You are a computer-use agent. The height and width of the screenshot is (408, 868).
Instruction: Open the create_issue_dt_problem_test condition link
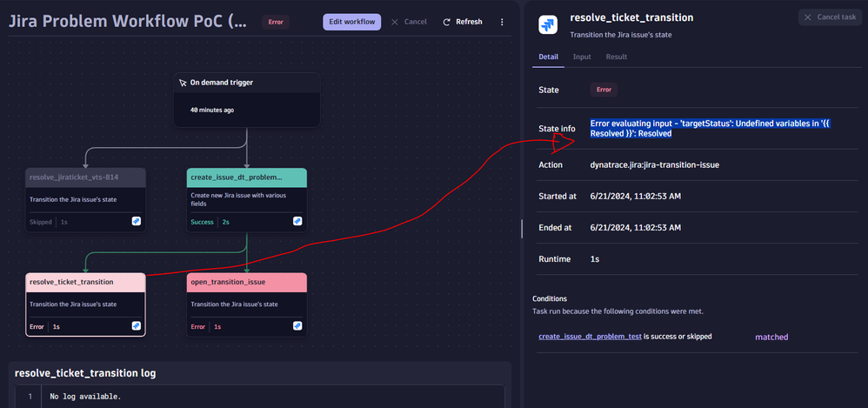point(589,336)
